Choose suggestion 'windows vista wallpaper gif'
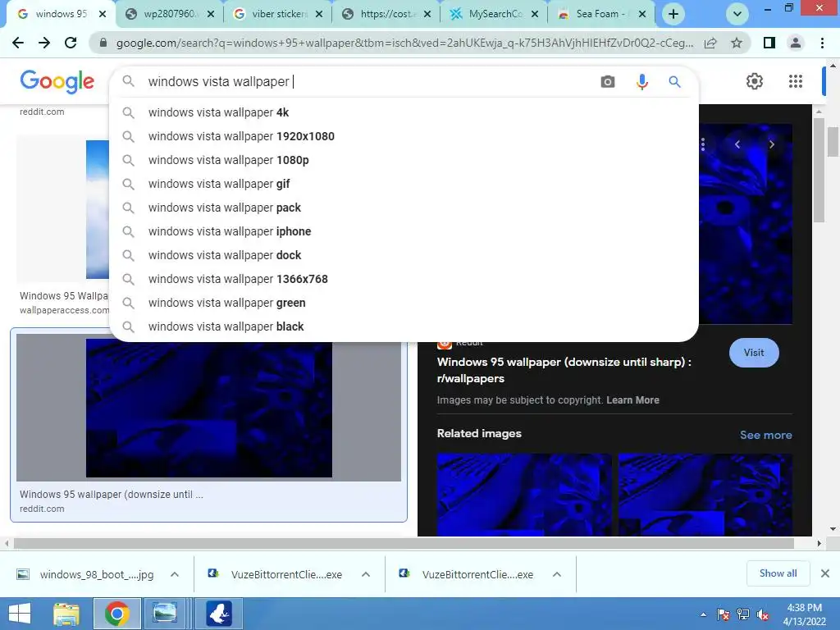Screen dimensions: 840x630 point(404,184)
